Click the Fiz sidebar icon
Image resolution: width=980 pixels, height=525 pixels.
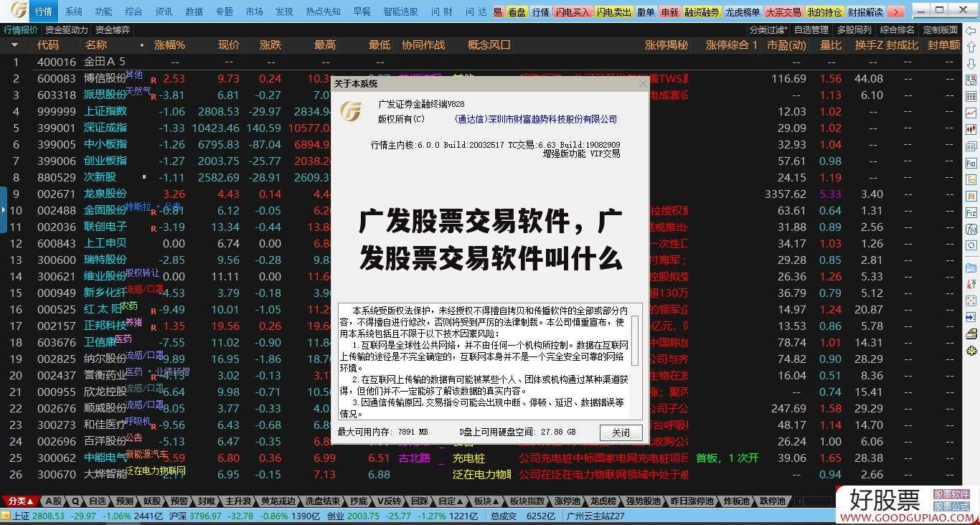click(971, 213)
